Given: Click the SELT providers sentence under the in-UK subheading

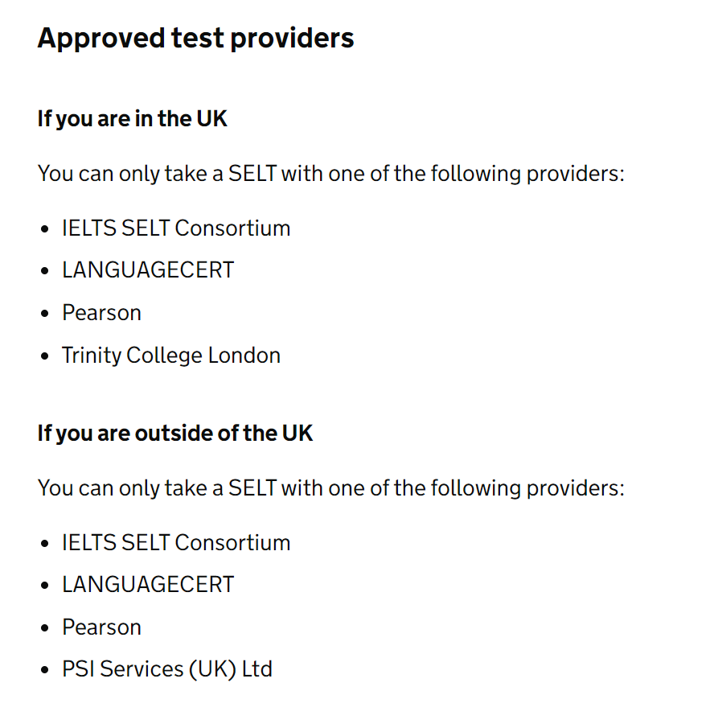Looking at the screenshot, I should [x=330, y=173].
